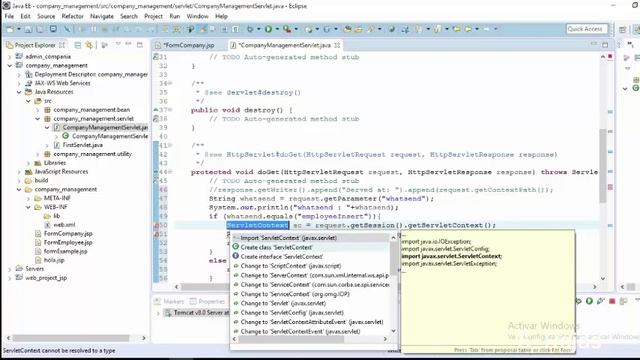Click Project Explorer horizontal scrollbar
Image resolution: width=640 pixels, height=360 pixels.
pos(71,338)
